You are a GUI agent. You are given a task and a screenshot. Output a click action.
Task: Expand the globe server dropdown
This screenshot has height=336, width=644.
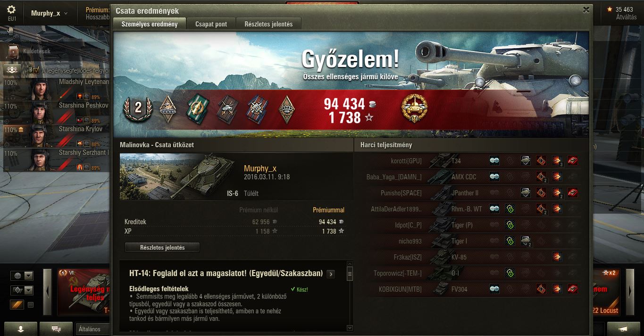tap(29, 276)
